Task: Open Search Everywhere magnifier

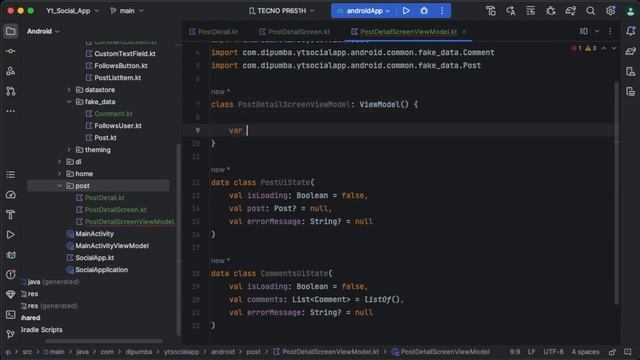Action: tap(590, 11)
